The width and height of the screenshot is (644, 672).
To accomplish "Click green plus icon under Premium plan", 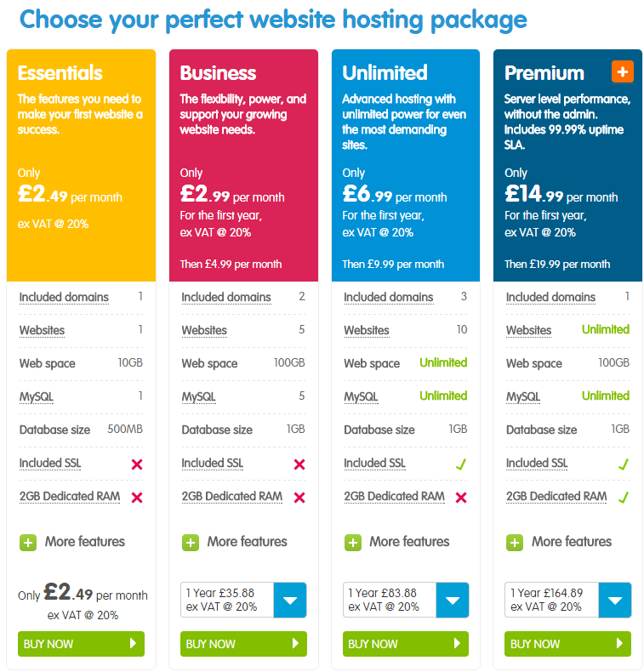I will coord(515,542).
